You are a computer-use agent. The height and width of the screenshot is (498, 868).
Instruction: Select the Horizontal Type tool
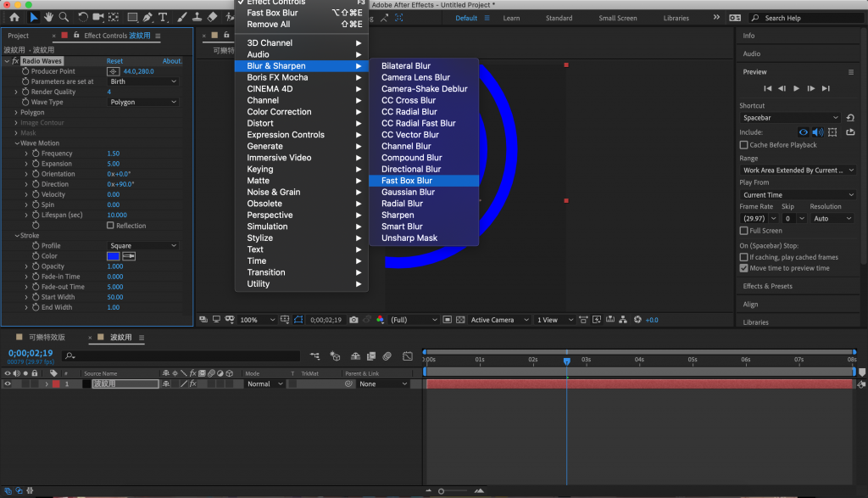click(163, 17)
